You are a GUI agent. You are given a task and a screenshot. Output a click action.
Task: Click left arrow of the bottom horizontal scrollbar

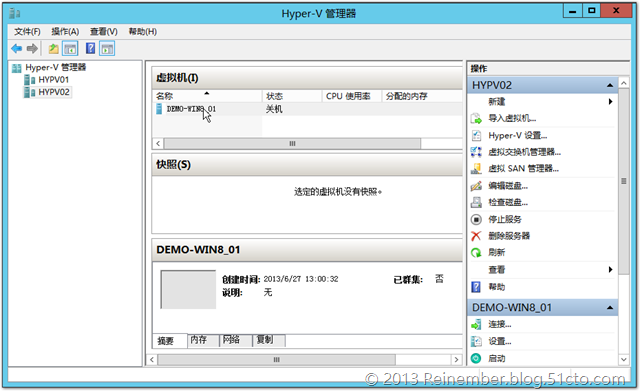[152, 360]
